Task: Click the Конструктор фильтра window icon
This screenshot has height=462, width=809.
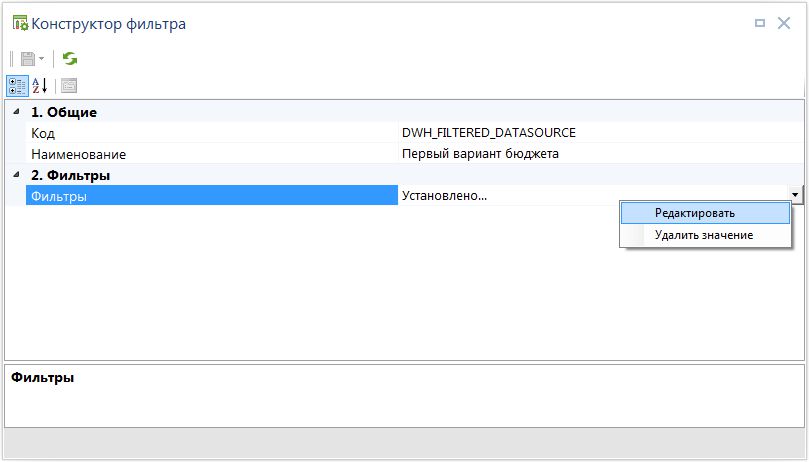Action: tap(19, 23)
